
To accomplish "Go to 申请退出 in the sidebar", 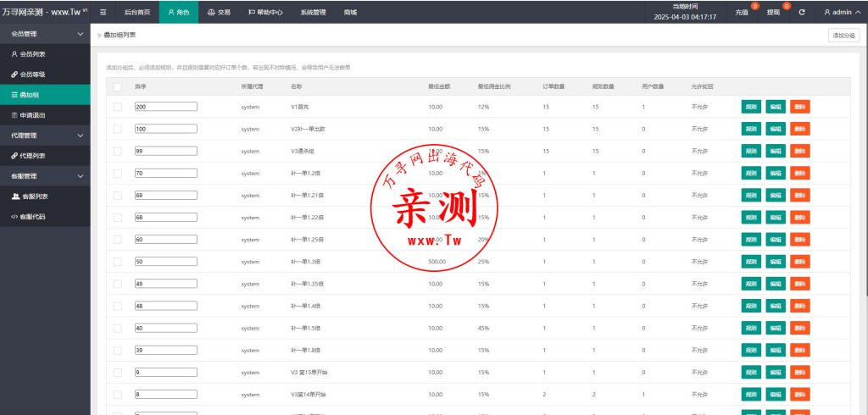I will (x=45, y=115).
